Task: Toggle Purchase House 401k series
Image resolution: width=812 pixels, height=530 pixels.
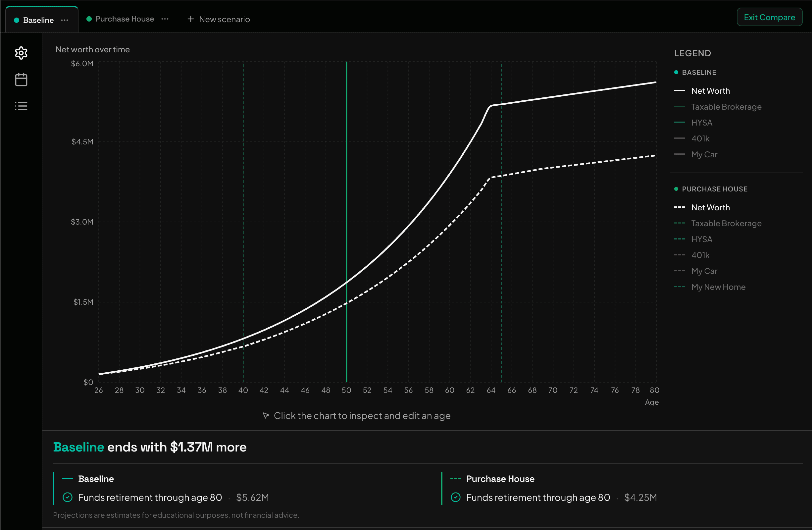Action: click(x=692, y=255)
